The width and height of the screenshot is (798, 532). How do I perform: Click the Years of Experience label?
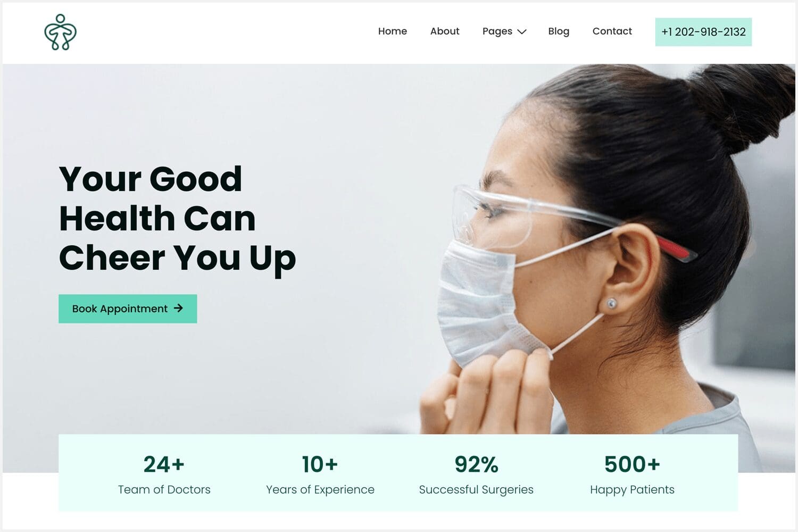320,490
